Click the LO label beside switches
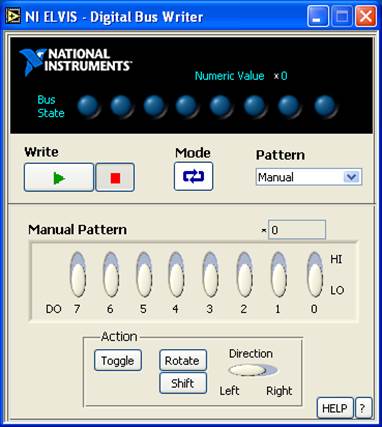382x427 pixels. tap(337, 290)
